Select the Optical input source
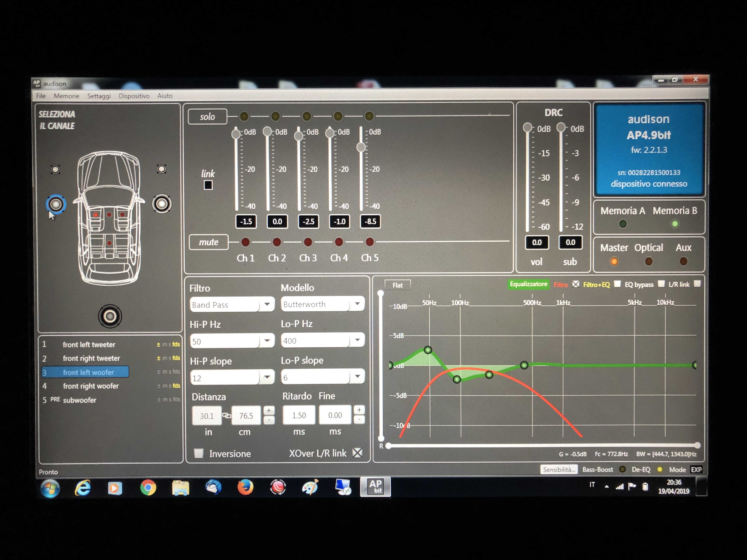This screenshot has height=560, width=747. point(648,261)
